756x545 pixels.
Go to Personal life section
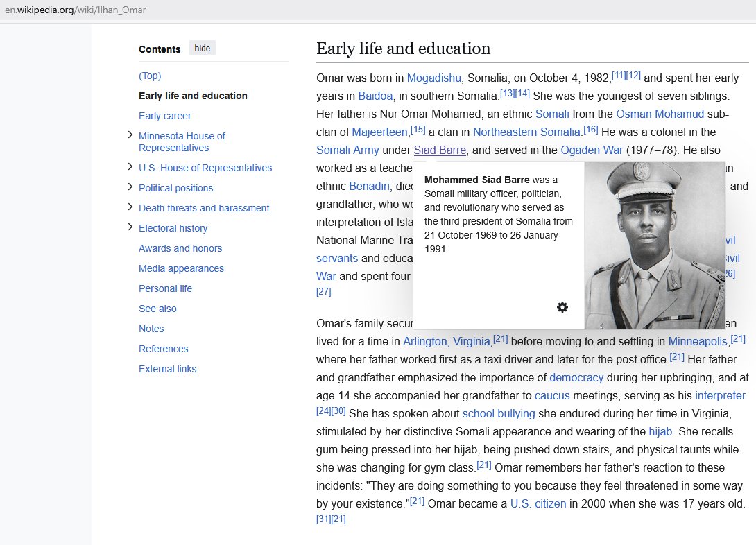coord(165,288)
